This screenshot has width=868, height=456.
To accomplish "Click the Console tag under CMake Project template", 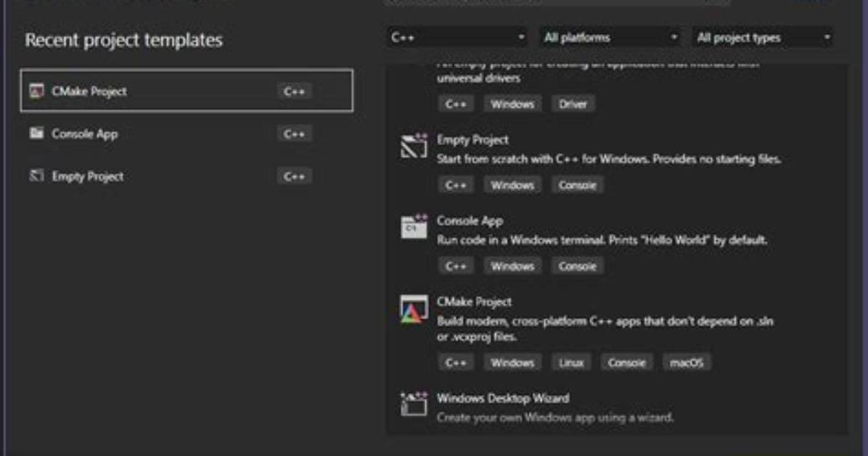I will [x=626, y=362].
